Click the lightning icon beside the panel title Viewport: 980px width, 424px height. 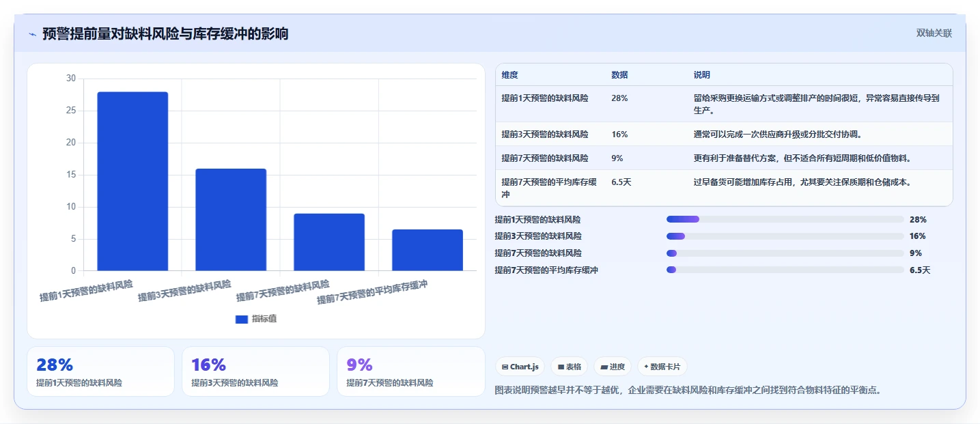click(x=32, y=34)
